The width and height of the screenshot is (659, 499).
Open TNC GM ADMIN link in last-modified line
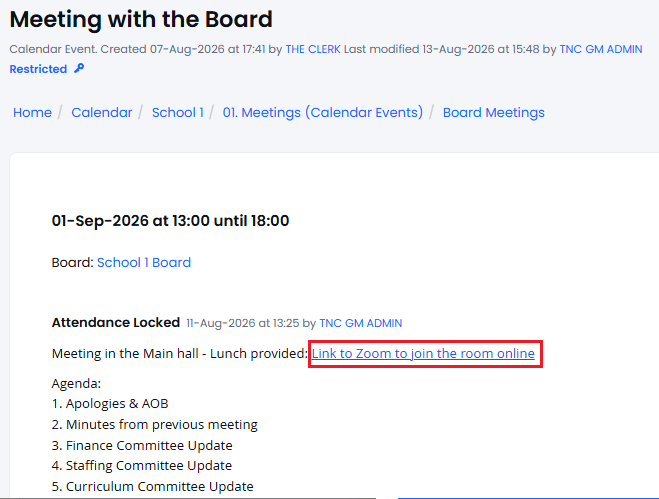(601, 49)
